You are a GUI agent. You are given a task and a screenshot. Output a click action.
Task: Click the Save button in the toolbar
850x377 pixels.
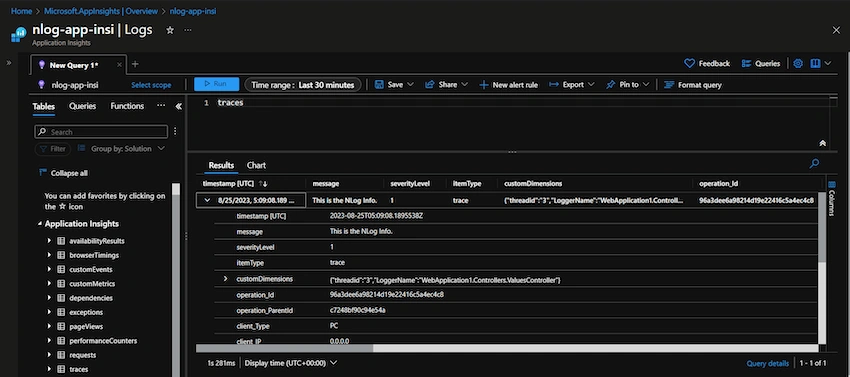[x=389, y=85]
